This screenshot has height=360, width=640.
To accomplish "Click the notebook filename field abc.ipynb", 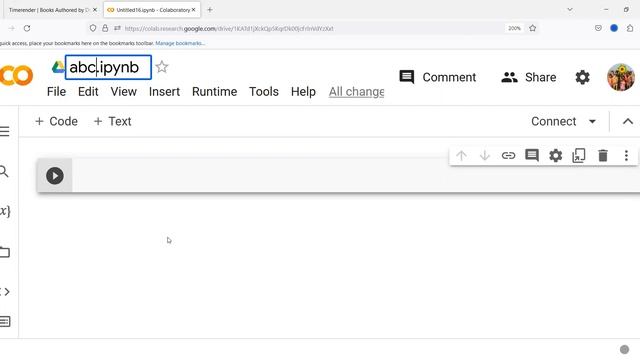I will (108, 67).
